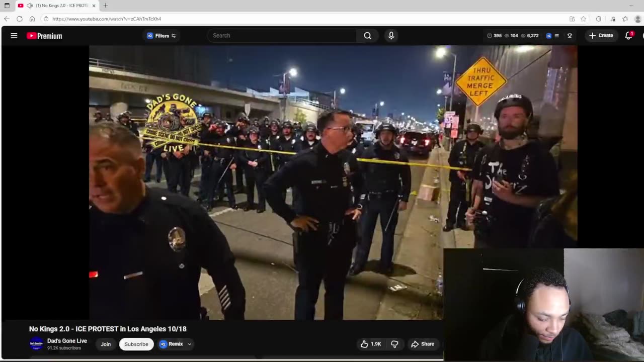Open the Favorites list icon
Viewport: 644px width, 362px height.
tap(625, 19)
